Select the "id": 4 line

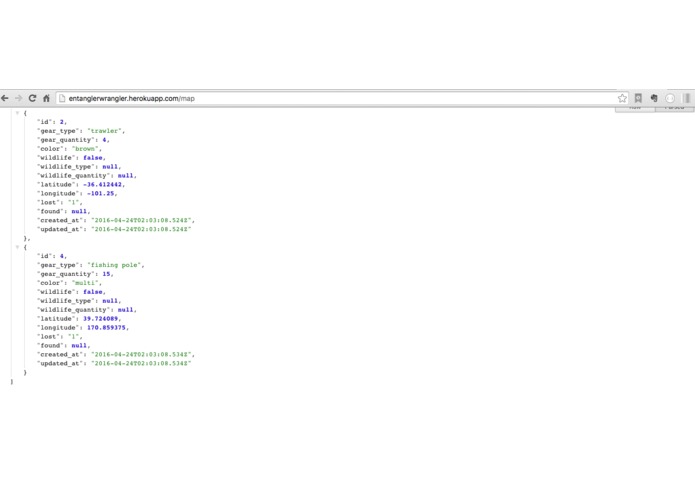click(x=52, y=256)
